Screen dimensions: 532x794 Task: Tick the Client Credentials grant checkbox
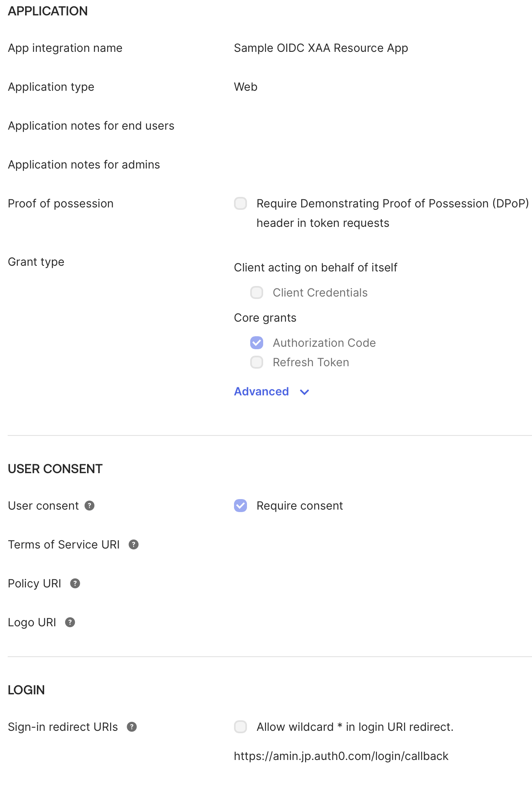pyautogui.click(x=257, y=292)
